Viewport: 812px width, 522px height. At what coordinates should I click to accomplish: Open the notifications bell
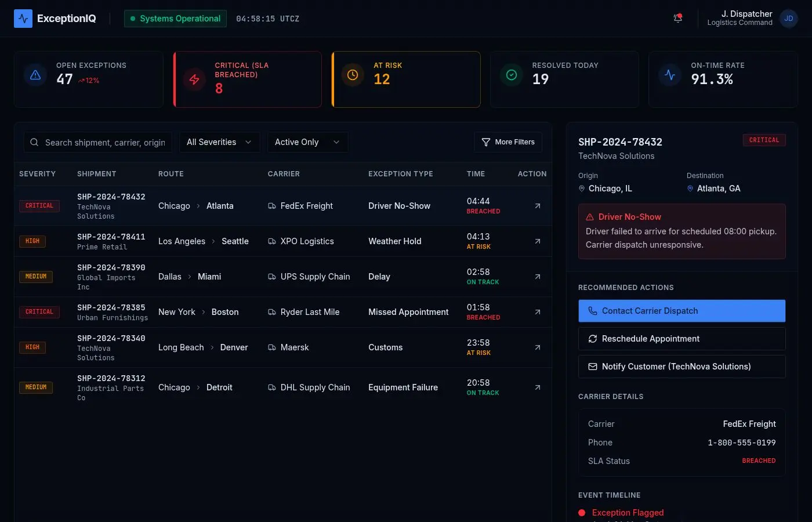[677, 19]
